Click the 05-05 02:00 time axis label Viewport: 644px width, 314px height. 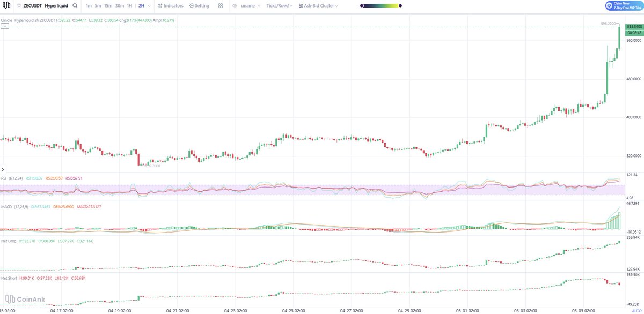pyautogui.click(x=582, y=310)
